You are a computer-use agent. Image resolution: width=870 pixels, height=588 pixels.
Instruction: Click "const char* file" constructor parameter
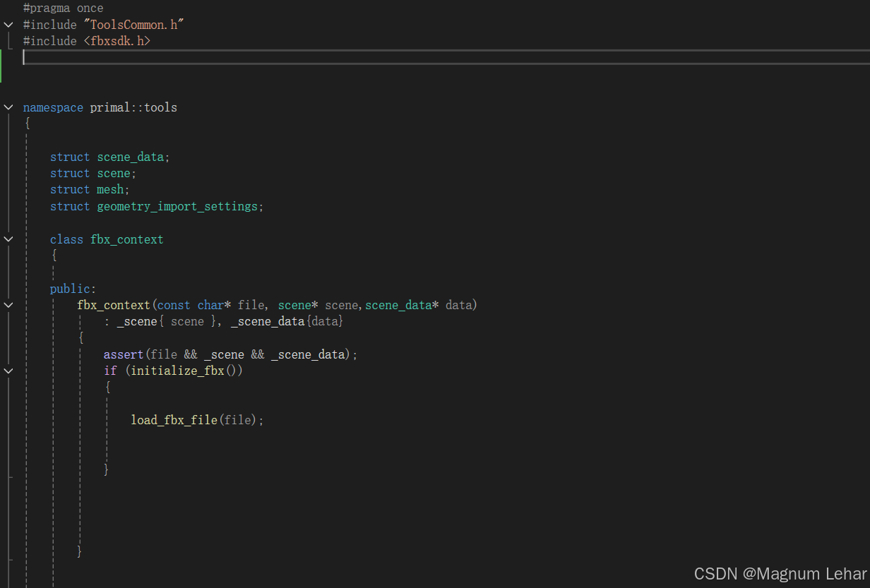pos(210,305)
